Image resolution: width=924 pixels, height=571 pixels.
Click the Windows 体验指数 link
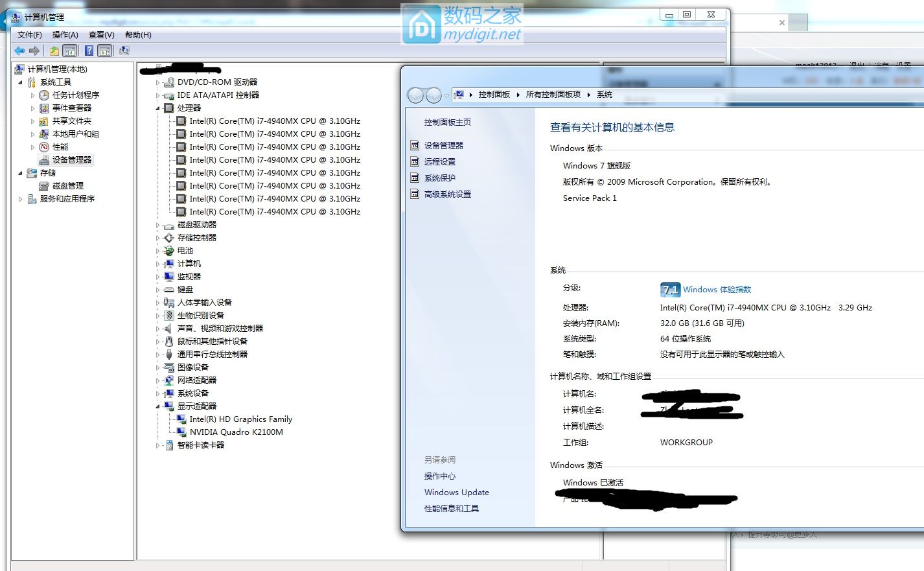pyautogui.click(x=717, y=290)
